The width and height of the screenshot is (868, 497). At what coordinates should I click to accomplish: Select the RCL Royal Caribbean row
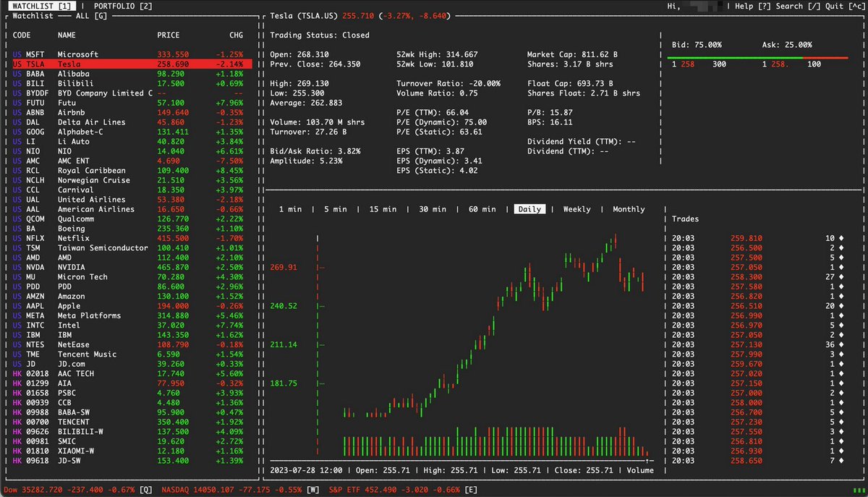pyautogui.click(x=132, y=170)
